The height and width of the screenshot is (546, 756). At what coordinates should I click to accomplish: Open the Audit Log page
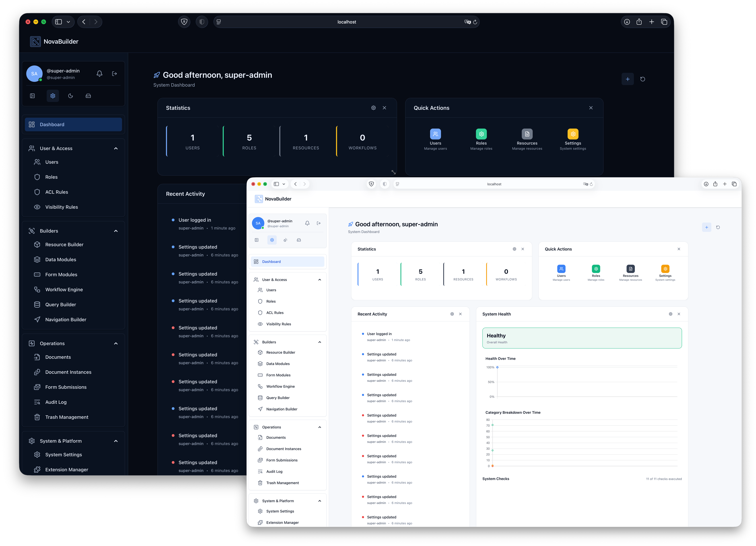[x=56, y=402]
